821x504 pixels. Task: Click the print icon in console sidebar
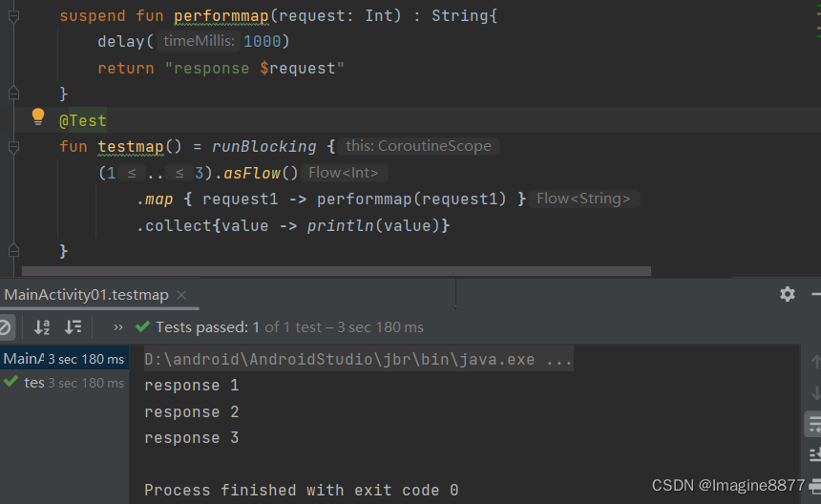point(815,487)
